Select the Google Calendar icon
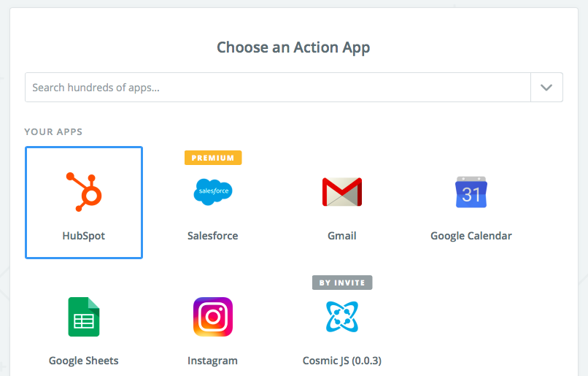The width and height of the screenshot is (588, 376). (x=471, y=192)
